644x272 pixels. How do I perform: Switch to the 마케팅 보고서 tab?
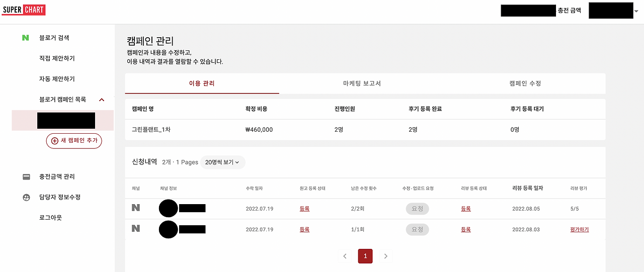362,83
